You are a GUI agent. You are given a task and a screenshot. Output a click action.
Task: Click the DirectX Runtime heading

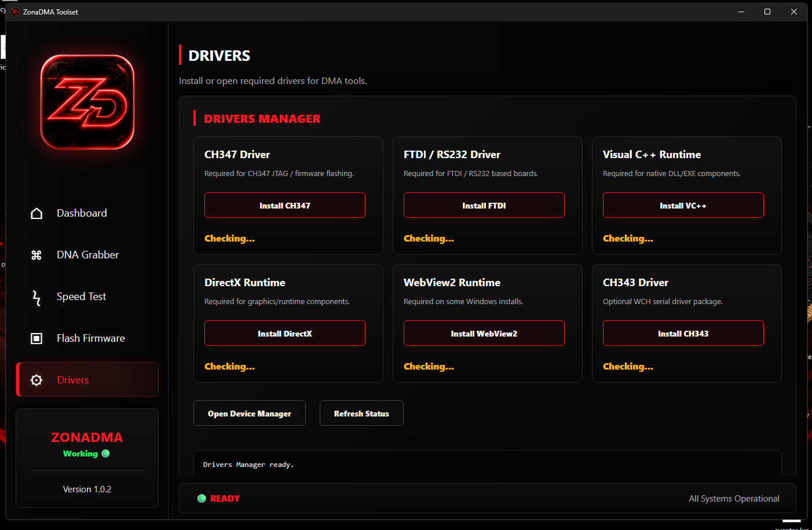[x=245, y=283]
